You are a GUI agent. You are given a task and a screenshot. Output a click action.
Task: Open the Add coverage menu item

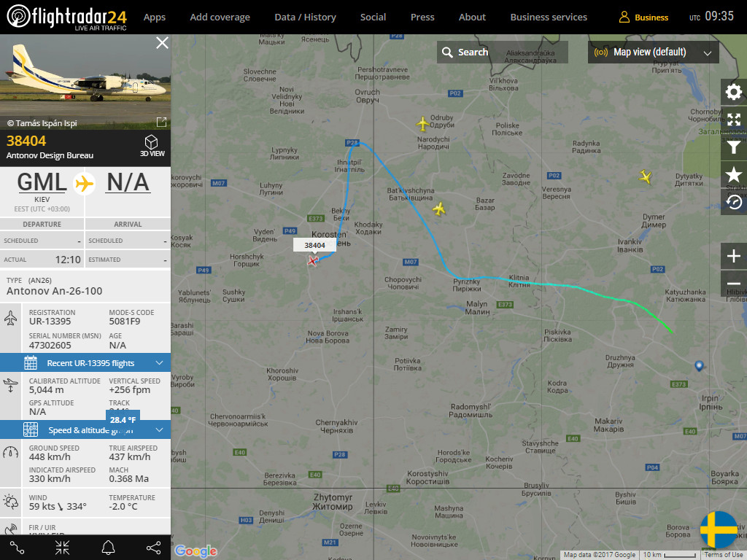(x=220, y=17)
